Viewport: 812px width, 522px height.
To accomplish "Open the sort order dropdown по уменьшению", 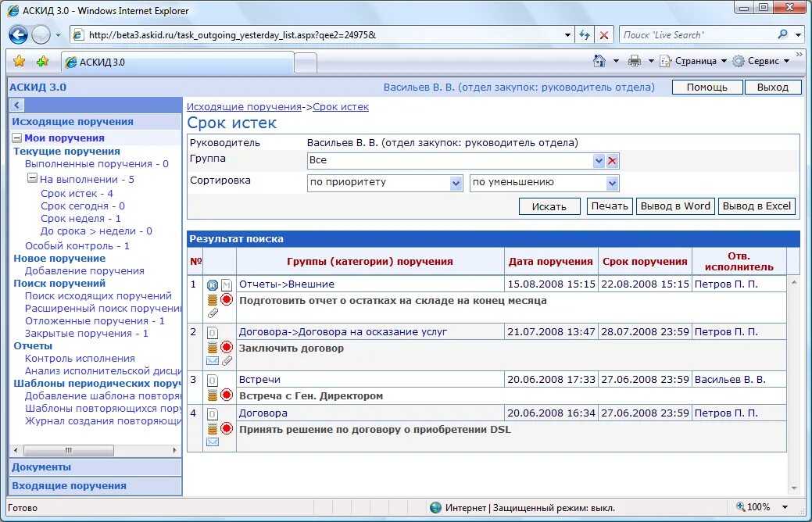I will [612, 183].
